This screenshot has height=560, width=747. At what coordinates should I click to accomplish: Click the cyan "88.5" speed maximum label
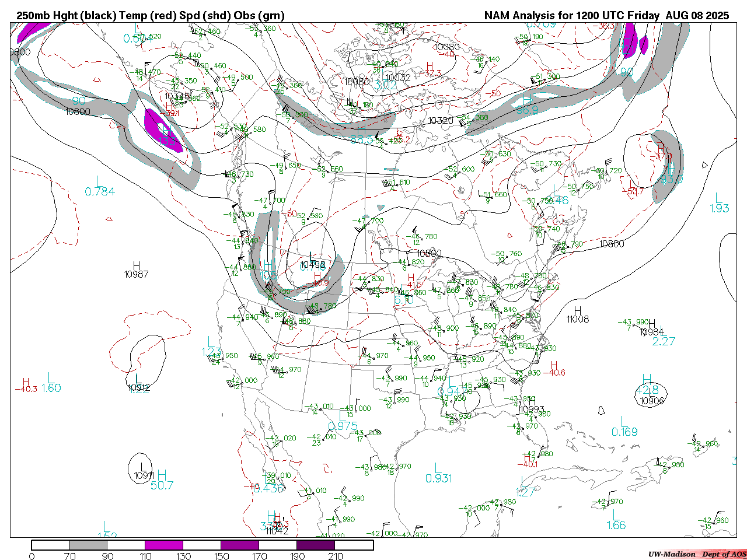pos(362,139)
